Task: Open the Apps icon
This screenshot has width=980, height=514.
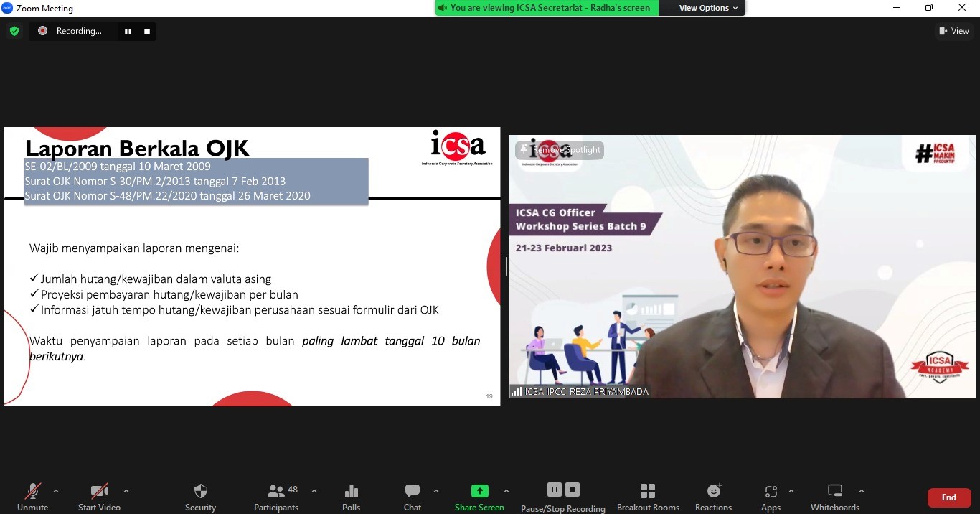Action: [771, 492]
